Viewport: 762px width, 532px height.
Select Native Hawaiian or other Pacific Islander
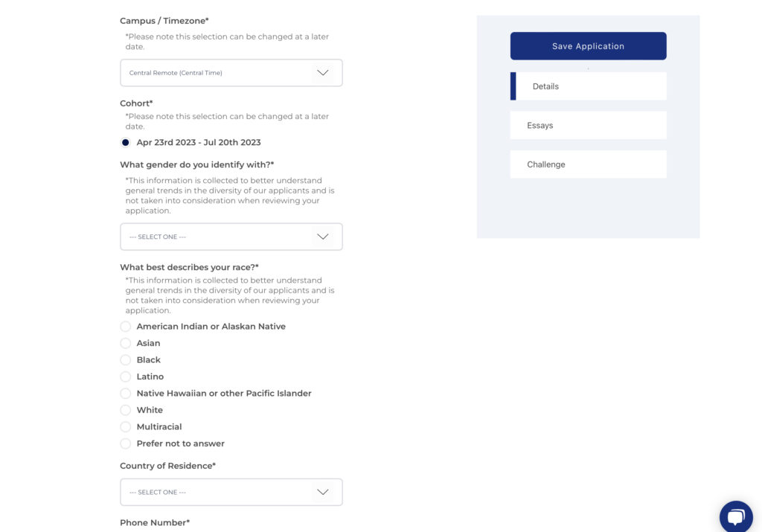[126, 394]
